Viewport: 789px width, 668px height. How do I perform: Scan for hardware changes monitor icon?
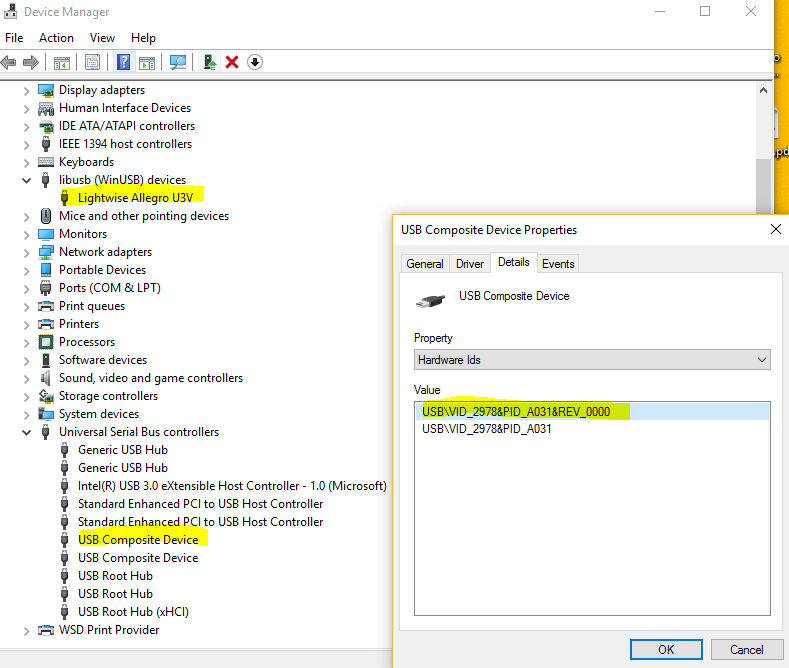click(178, 62)
